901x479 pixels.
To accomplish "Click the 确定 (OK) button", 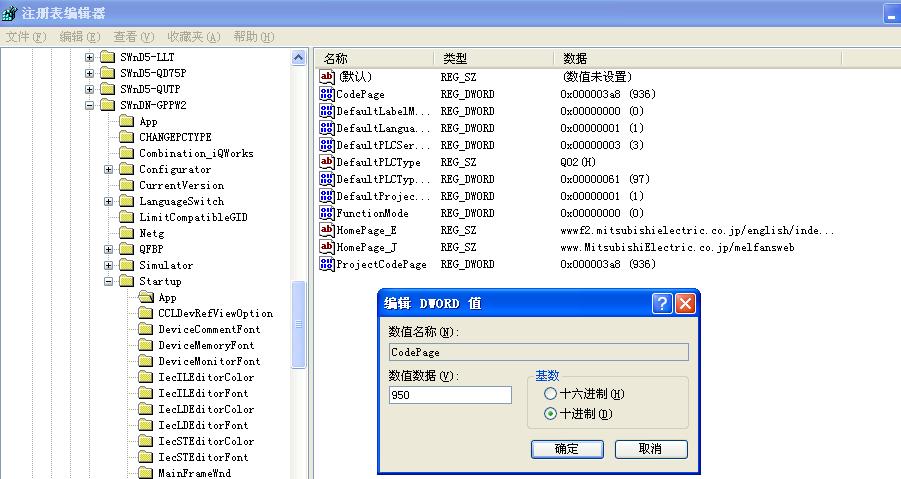I will coord(567,449).
